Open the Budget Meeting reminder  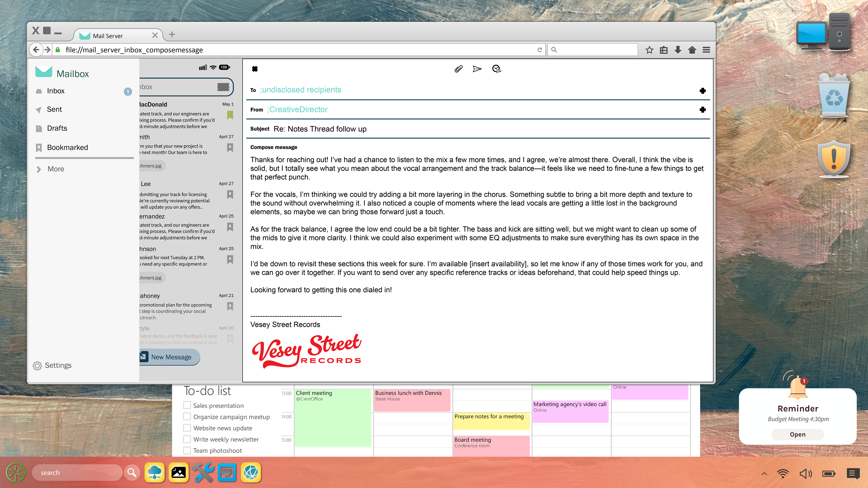(x=797, y=434)
